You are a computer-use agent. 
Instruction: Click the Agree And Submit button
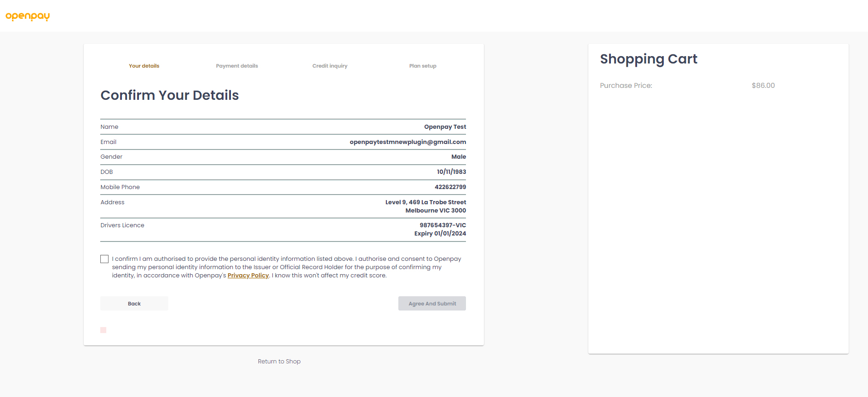pos(432,304)
